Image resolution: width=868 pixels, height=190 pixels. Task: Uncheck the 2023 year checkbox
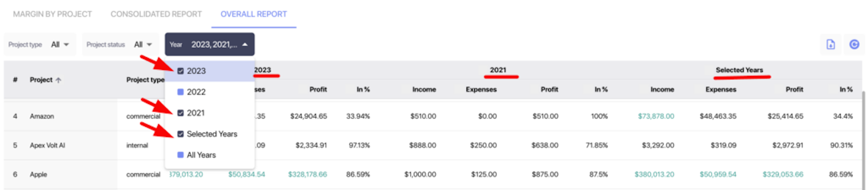pos(181,71)
